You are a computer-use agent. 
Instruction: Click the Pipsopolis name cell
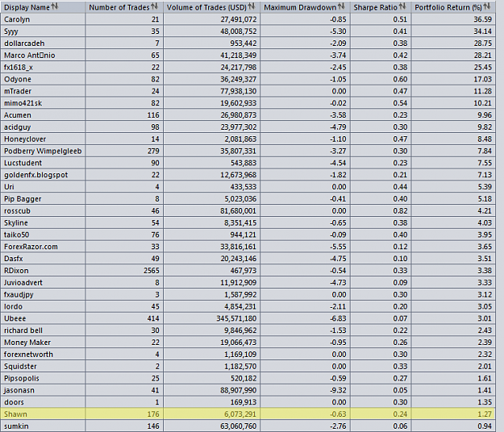44,378
